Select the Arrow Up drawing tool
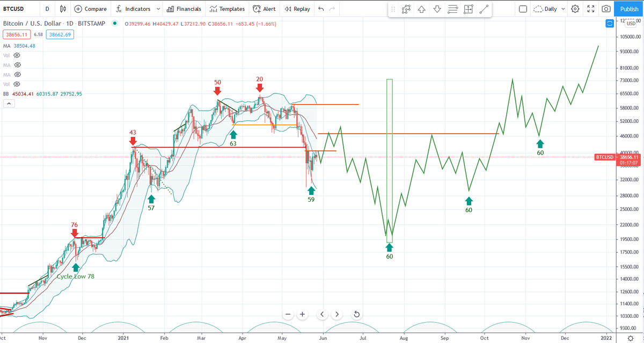 (x=422, y=9)
